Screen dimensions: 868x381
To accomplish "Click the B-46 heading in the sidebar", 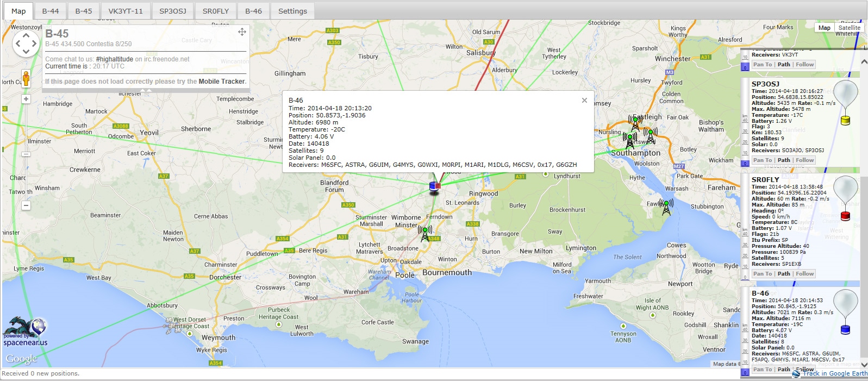I will (x=760, y=293).
